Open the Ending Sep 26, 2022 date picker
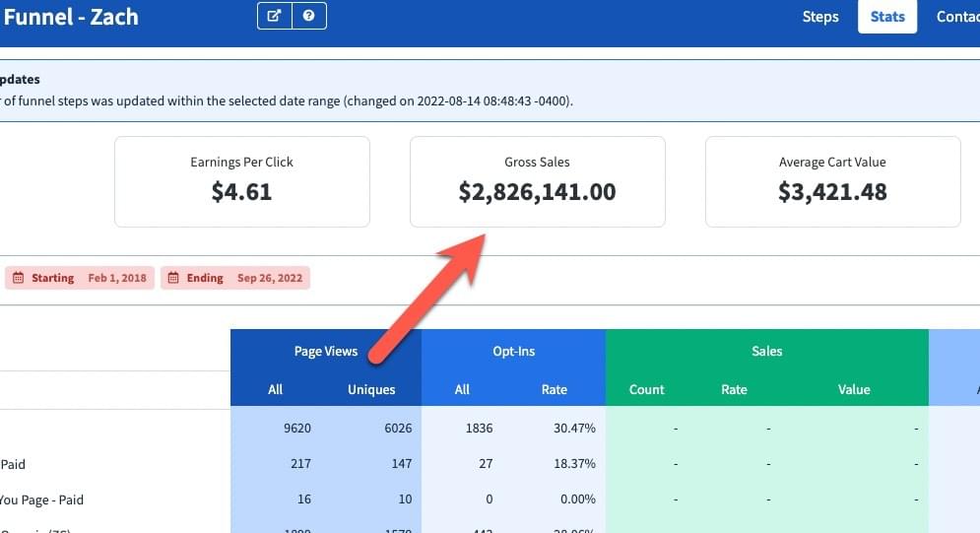The image size is (980, 533). [x=235, y=278]
